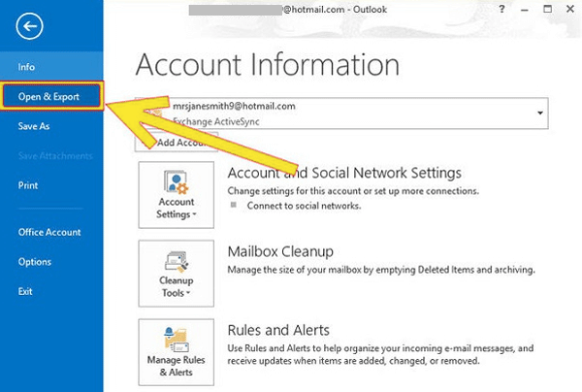
Task: Expand the account selector dropdown arrow
Action: point(540,113)
